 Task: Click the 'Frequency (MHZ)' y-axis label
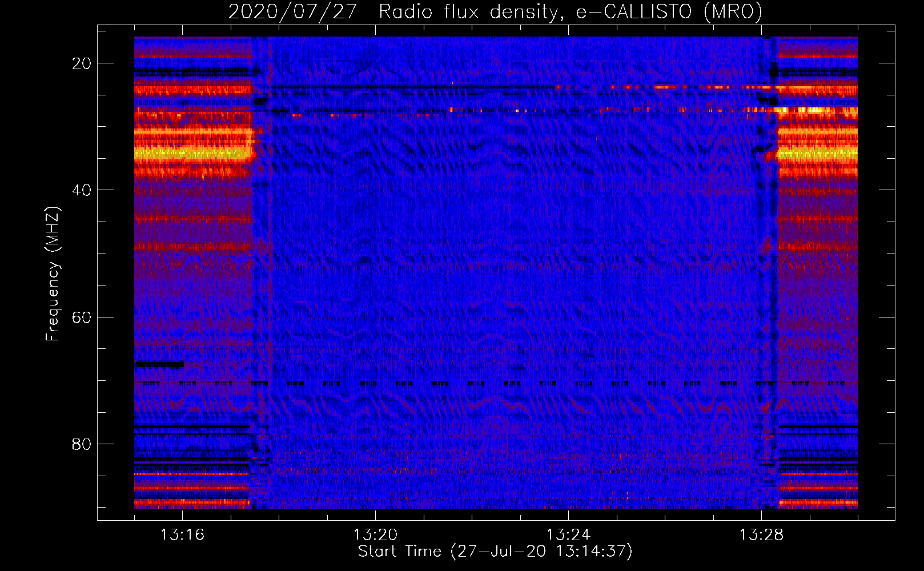tap(52, 274)
